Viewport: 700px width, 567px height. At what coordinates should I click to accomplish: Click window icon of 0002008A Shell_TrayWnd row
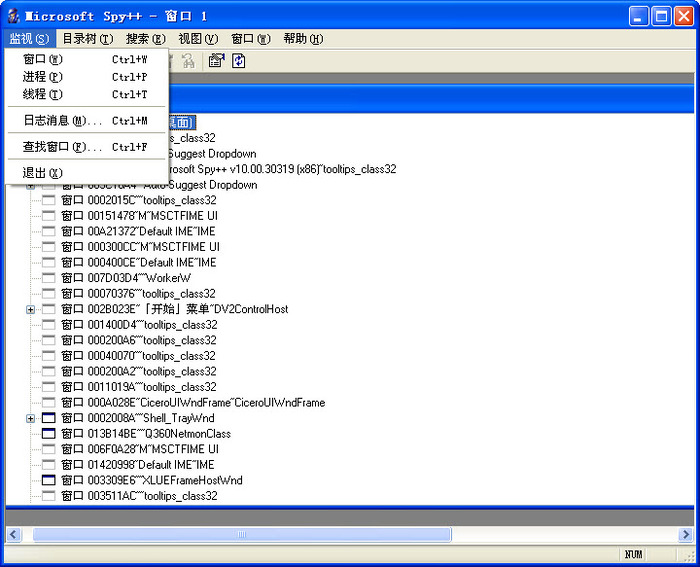click(49, 418)
